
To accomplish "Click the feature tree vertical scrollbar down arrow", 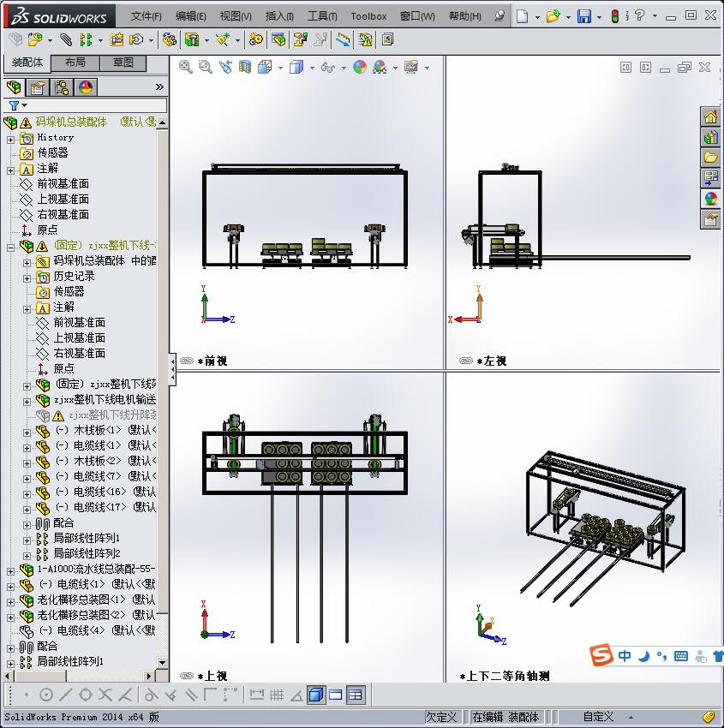I will point(162,663).
